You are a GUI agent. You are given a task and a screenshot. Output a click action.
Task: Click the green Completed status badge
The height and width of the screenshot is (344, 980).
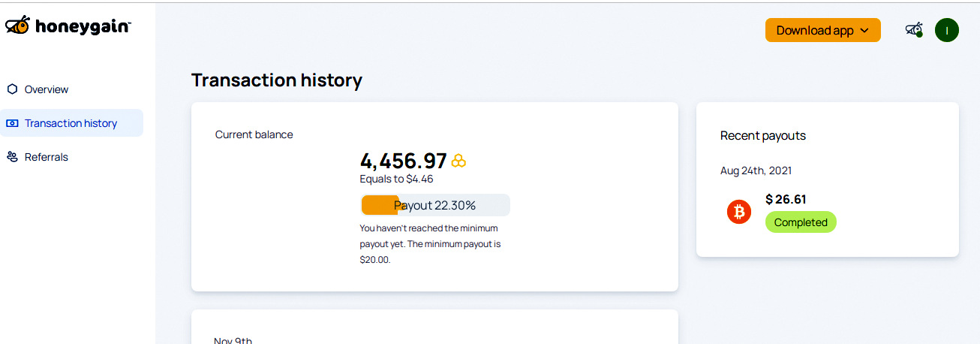click(801, 222)
